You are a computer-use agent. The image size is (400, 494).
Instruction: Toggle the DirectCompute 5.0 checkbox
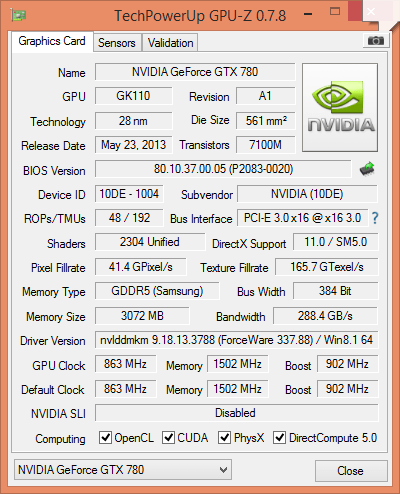(279, 437)
